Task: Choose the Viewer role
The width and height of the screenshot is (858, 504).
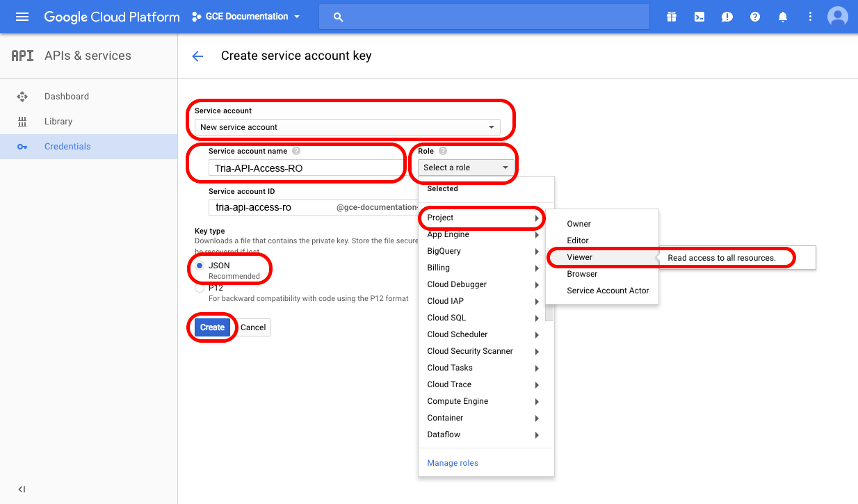Action: click(602, 257)
